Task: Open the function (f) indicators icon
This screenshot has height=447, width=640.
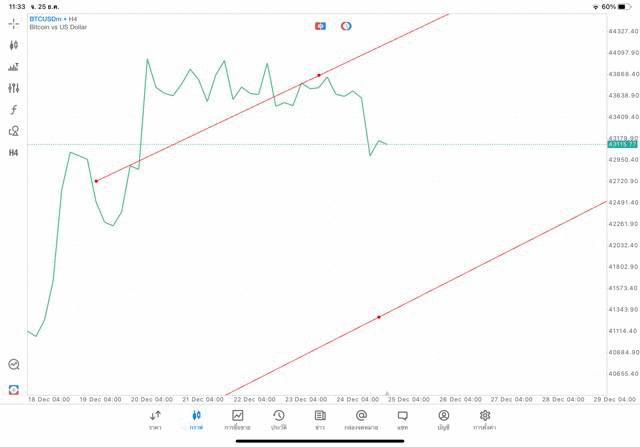Action: (14, 110)
